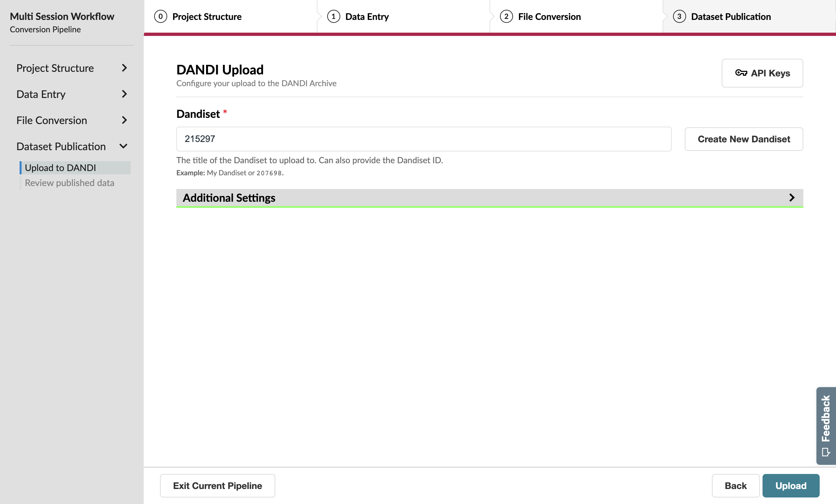Expand the Additional Settings section
836x504 pixels.
pyautogui.click(x=490, y=198)
